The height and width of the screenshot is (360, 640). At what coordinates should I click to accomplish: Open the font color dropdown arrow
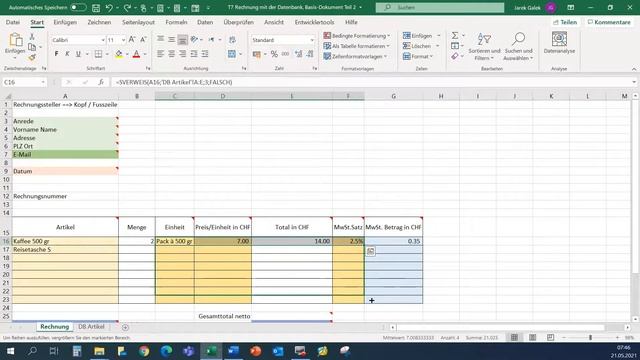pyautogui.click(x=145, y=54)
